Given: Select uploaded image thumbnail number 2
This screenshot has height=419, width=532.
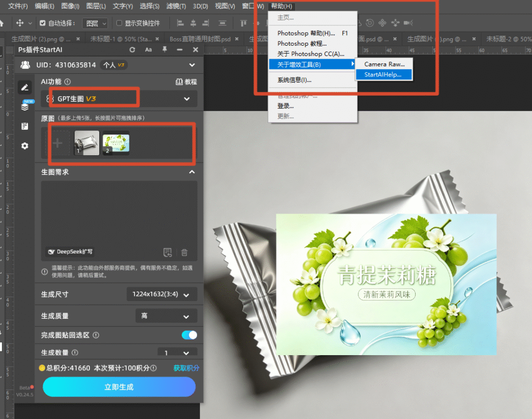Looking at the screenshot, I should [x=116, y=143].
